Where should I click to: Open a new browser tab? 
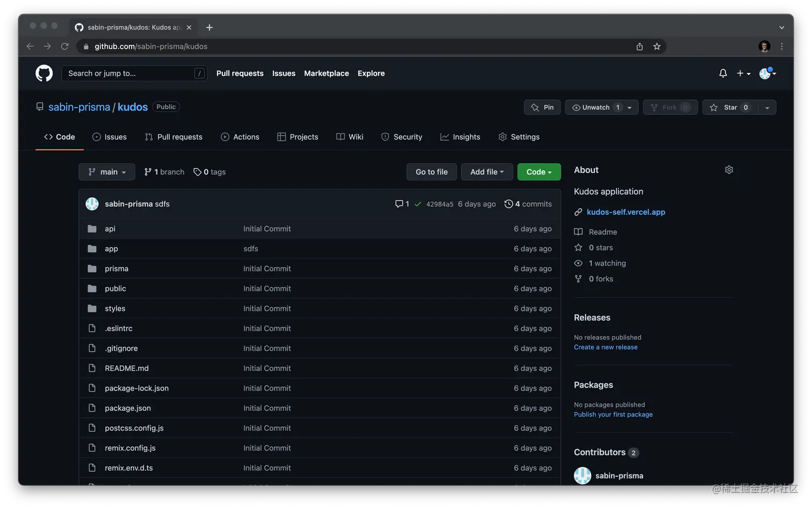click(x=209, y=27)
